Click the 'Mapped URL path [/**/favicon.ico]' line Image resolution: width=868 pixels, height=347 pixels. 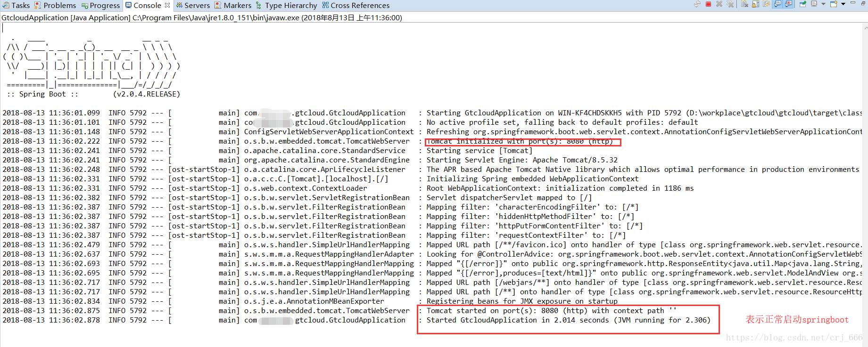(644, 245)
